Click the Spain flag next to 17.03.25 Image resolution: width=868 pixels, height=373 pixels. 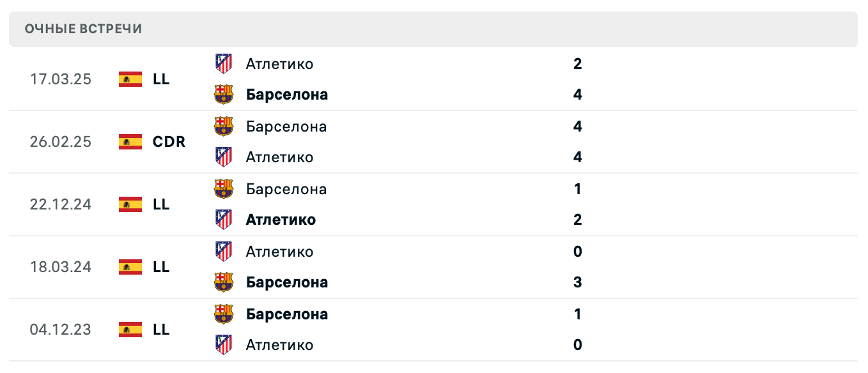click(x=130, y=79)
